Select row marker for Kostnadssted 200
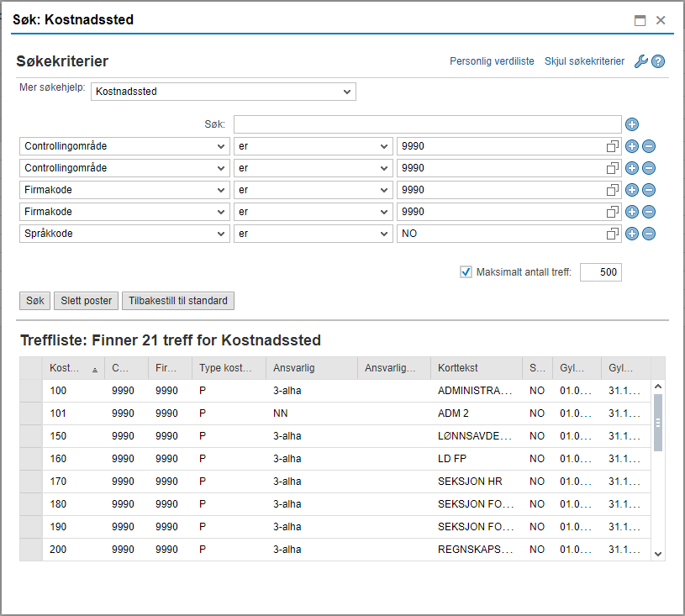 click(31, 550)
